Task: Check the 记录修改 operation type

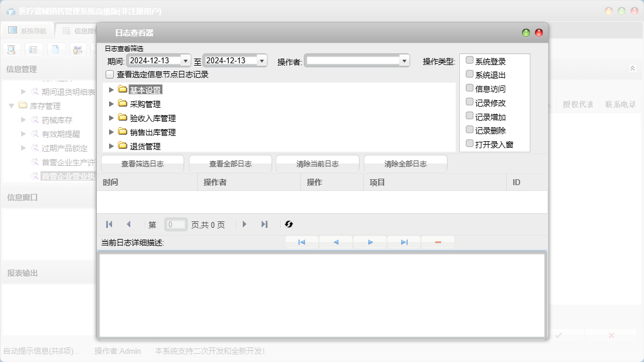Action: click(469, 102)
